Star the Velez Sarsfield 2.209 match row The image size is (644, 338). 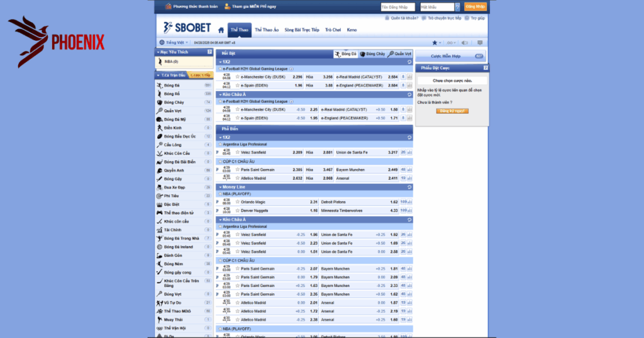237,152
